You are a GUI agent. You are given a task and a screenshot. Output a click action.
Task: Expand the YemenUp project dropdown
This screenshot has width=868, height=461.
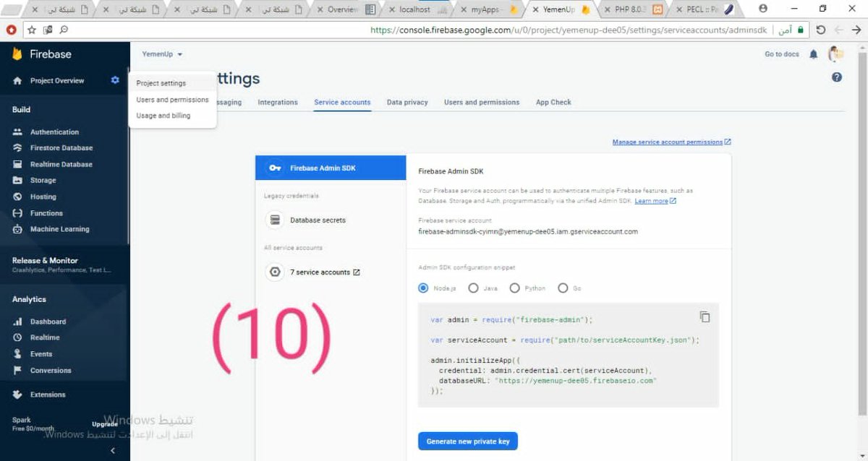pyautogui.click(x=162, y=54)
